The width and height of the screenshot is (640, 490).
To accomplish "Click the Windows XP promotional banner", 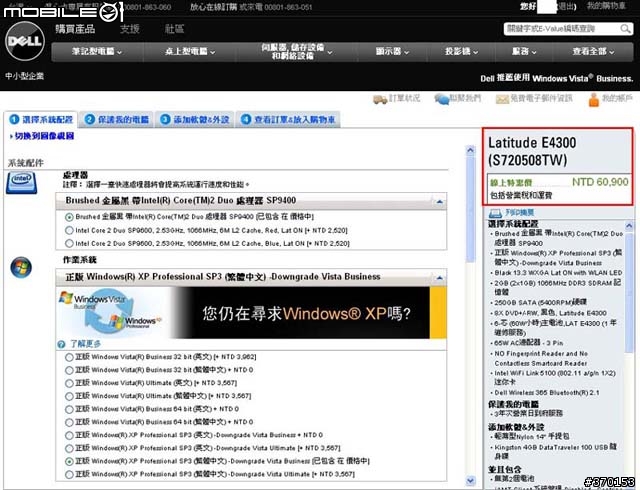I will pos(252,313).
